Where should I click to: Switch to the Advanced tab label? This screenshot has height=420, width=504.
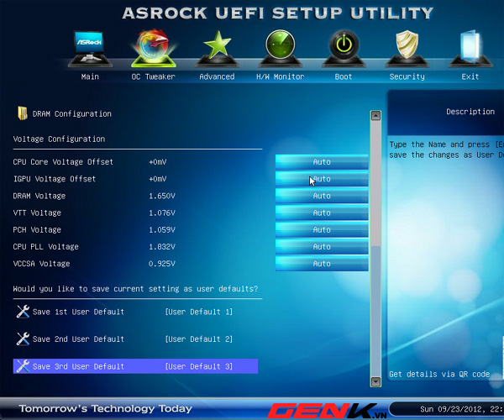pyautogui.click(x=217, y=76)
